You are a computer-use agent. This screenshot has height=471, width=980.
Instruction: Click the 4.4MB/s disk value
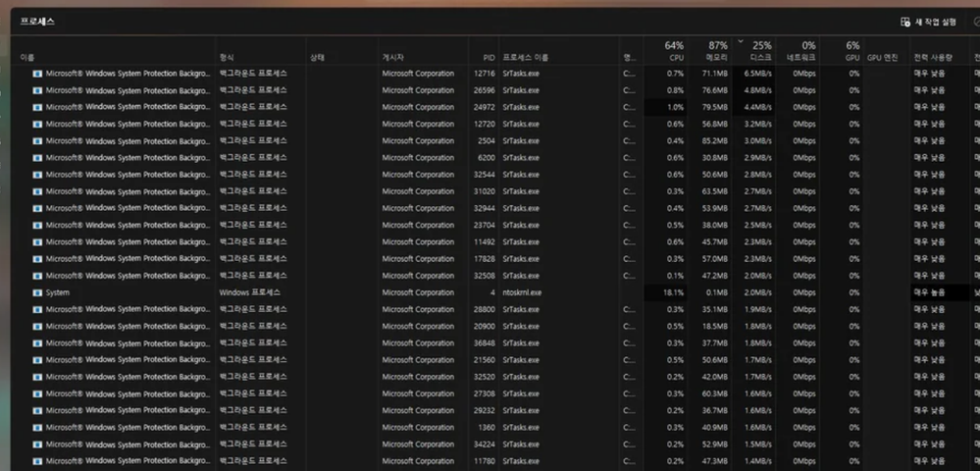(757, 108)
